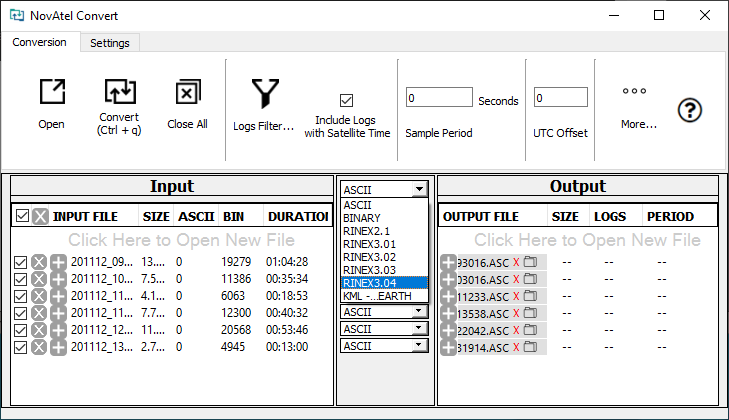729x420 pixels.
Task: Switch to the Settings tab
Action: pyautogui.click(x=110, y=43)
